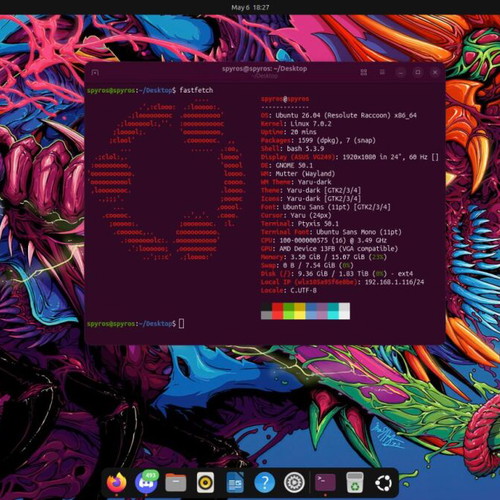Screen dimensions: 500x500
Task: Open the Trash in the dock
Action: (355, 482)
